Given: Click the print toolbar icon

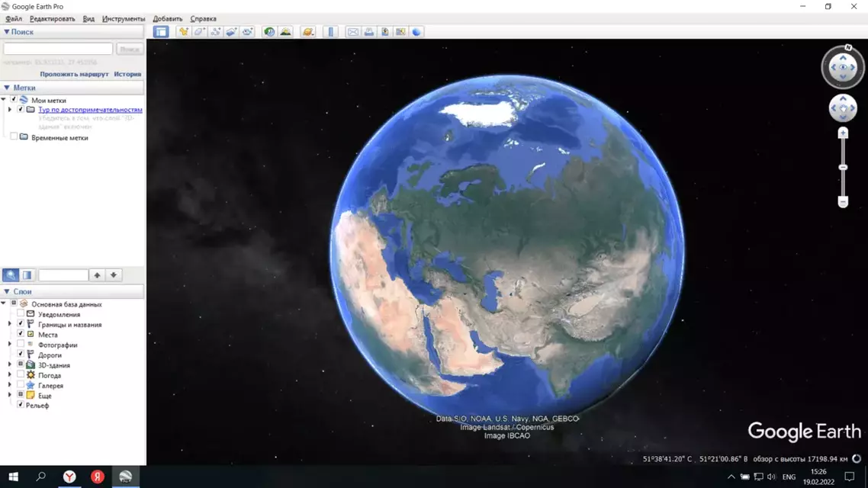Looking at the screenshot, I should click(x=368, y=31).
